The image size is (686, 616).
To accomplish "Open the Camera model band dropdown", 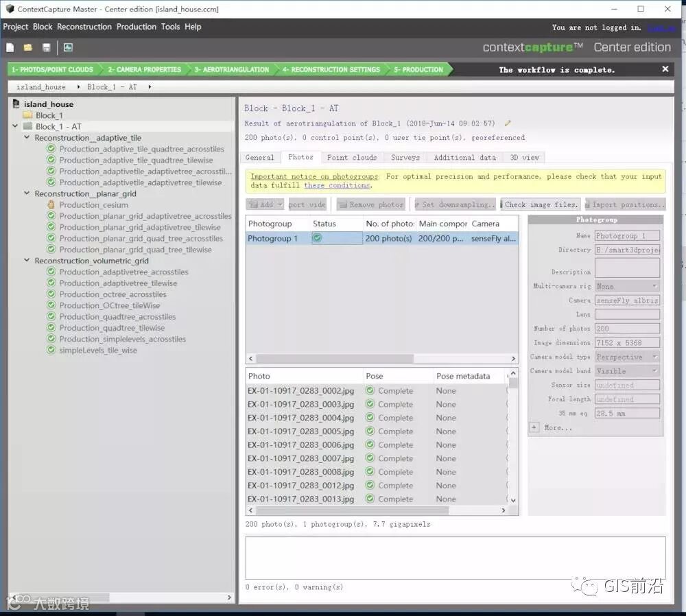I will pos(627,371).
